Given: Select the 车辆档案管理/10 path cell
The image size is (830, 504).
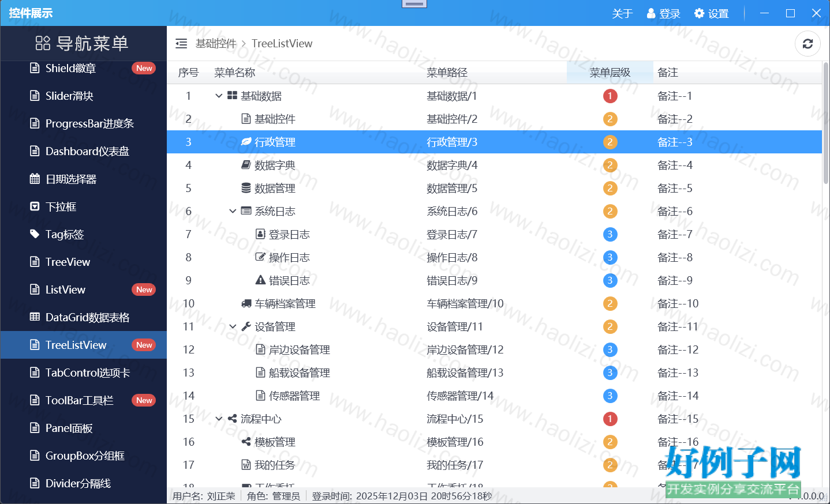Looking at the screenshot, I should pyautogui.click(x=465, y=303).
